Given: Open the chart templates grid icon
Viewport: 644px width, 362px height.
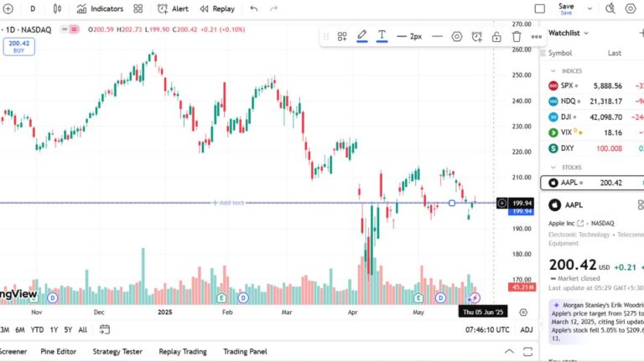Looking at the screenshot, I should 138,8.
